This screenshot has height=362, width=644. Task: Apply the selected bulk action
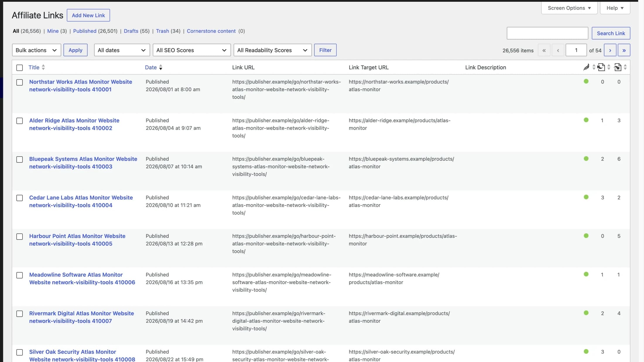coord(75,50)
